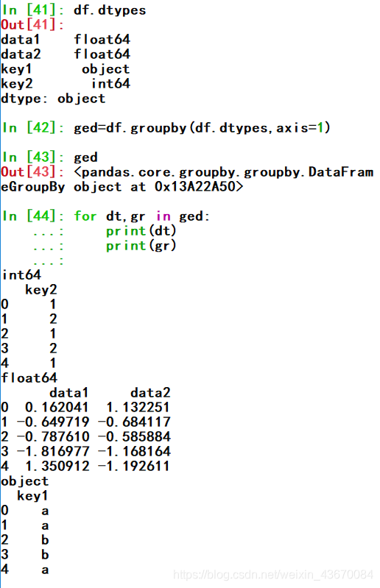Click the value -0.649719
This screenshot has height=588, width=380.
[x=53, y=422]
